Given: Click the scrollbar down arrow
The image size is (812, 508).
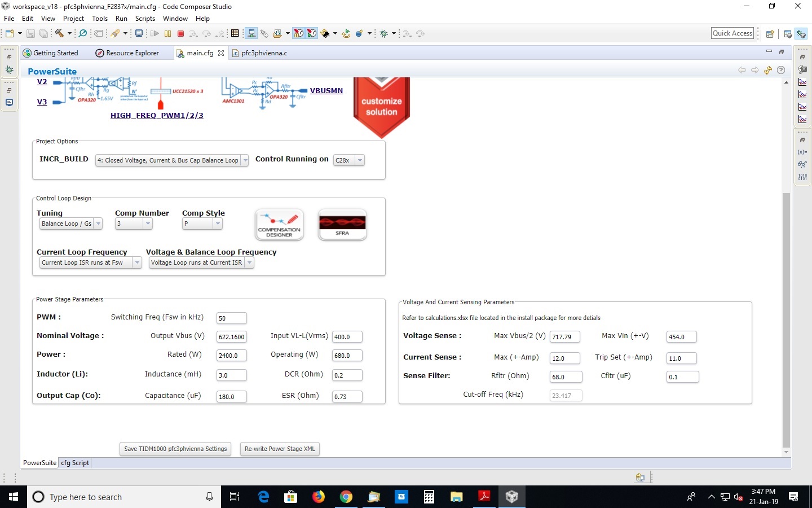Looking at the screenshot, I should coord(786,453).
